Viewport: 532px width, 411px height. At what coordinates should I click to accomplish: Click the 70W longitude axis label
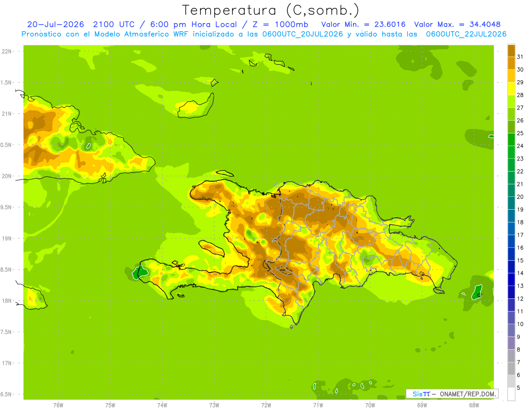coord(370,405)
